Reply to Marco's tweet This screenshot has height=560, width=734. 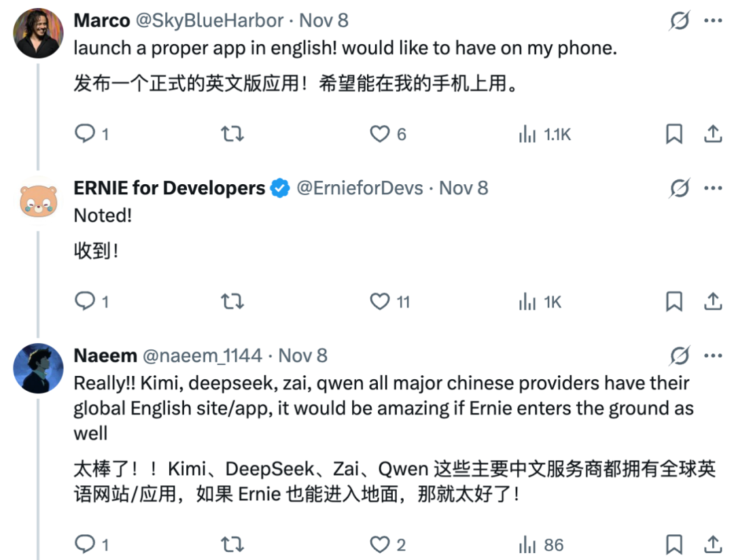85,134
